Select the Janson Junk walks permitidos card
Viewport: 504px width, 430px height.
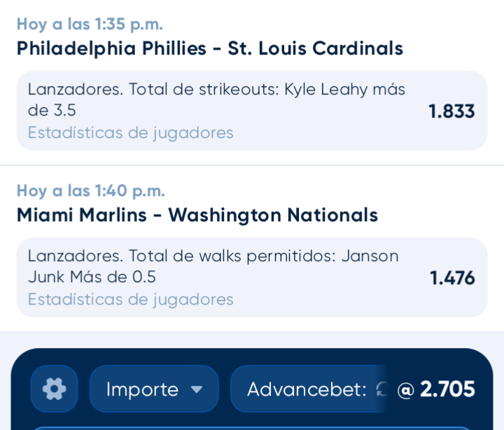pos(252,277)
